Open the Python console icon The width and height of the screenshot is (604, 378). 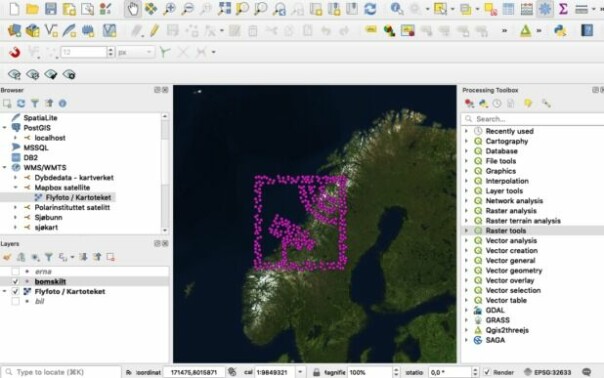[560, 30]
